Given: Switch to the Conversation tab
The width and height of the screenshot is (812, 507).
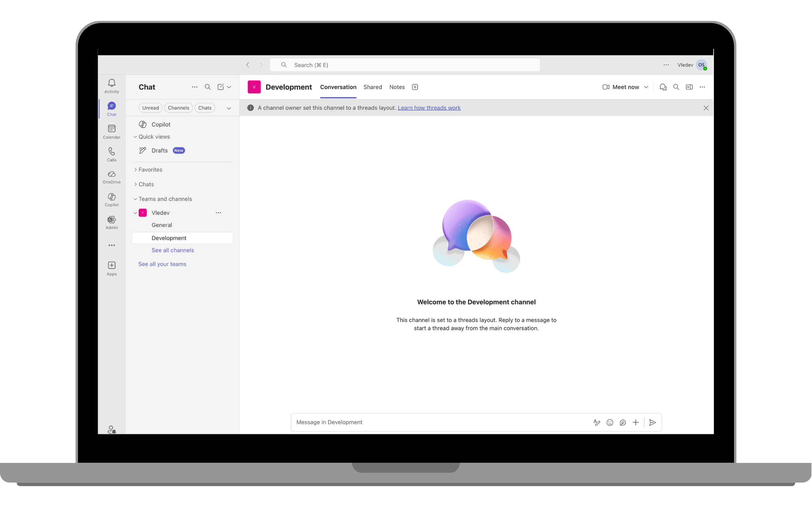Looking at the screenshot, I should tap(338, 87).
